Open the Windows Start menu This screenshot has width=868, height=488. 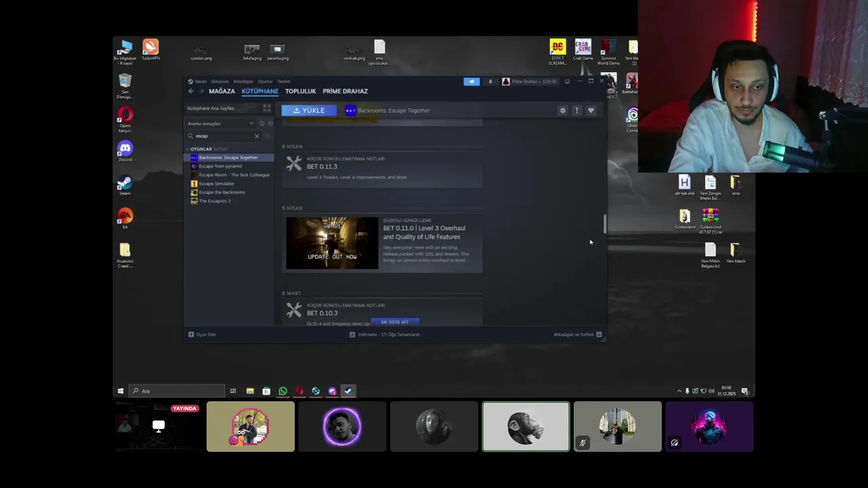[x=121, y=391]
